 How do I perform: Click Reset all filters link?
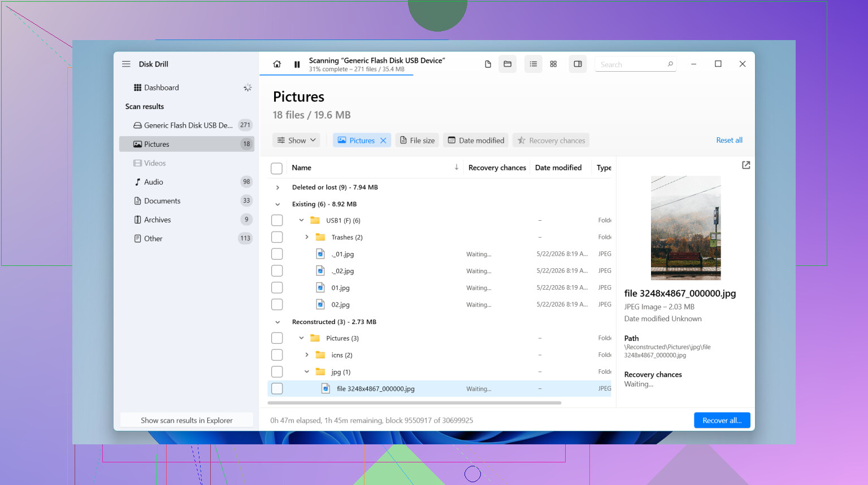pyautogui.click(x=729, y=140)
